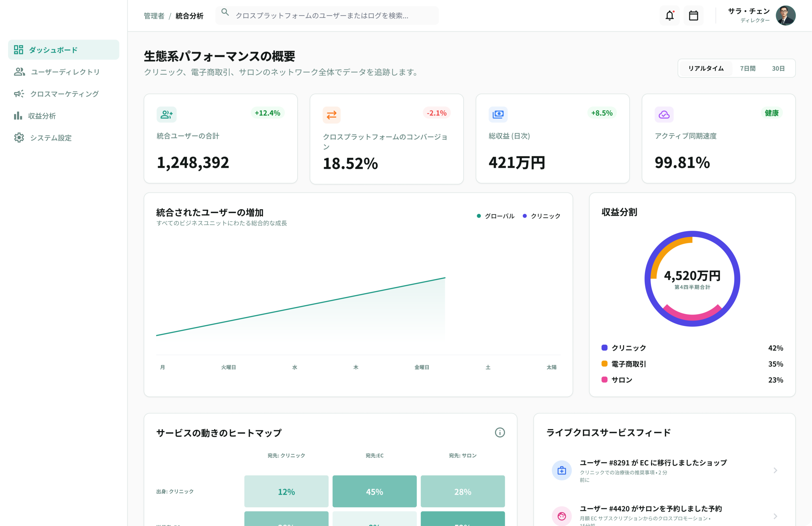This screenshot has width=812, height=526.
Task: Toggle the クリニック chart legend item
Action: tap(541, 216)
